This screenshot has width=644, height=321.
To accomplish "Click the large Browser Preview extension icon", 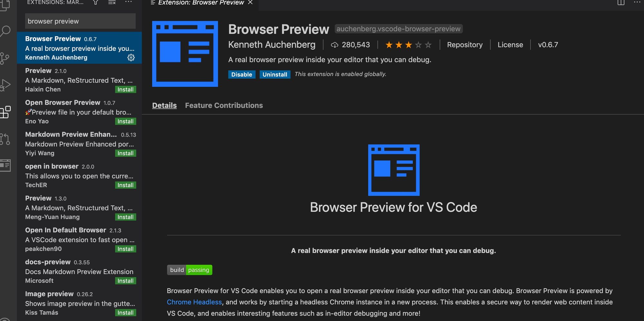I will click(x=185, y=54).
